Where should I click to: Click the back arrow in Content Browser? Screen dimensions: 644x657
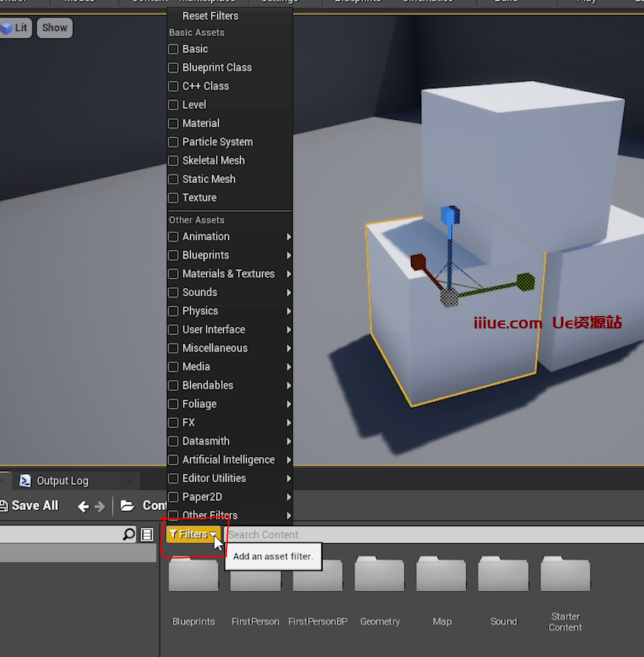tap(83, 506)
